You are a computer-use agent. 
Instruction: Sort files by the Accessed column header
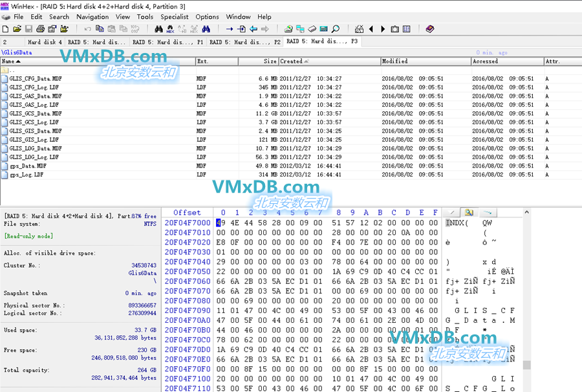click(508, 61)
